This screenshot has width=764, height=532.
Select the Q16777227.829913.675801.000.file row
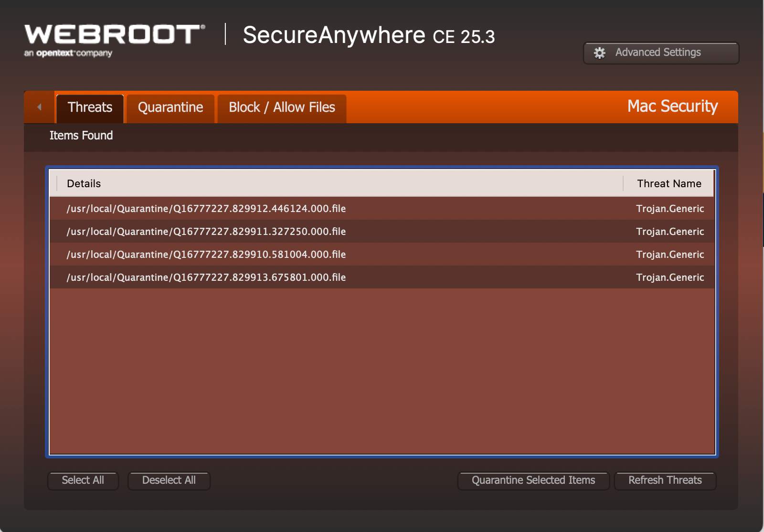tap(382, 277)
